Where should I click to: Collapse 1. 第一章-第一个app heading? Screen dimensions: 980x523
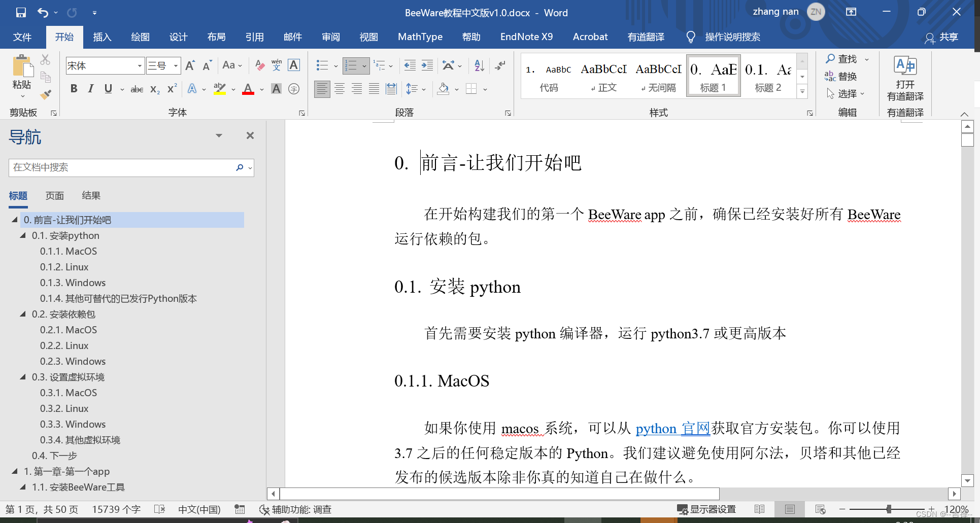coord(15,471)
